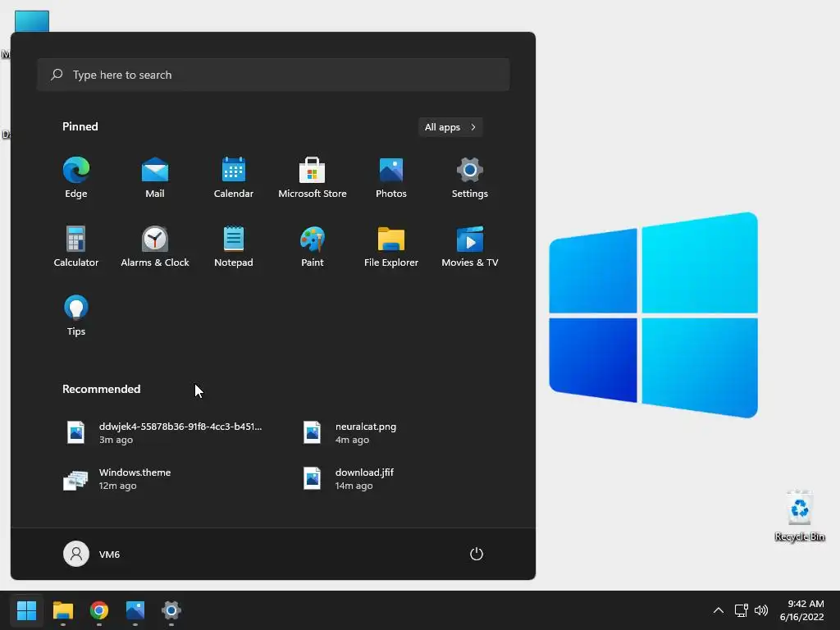Open Microsoft Store

[x=313, y=178]
